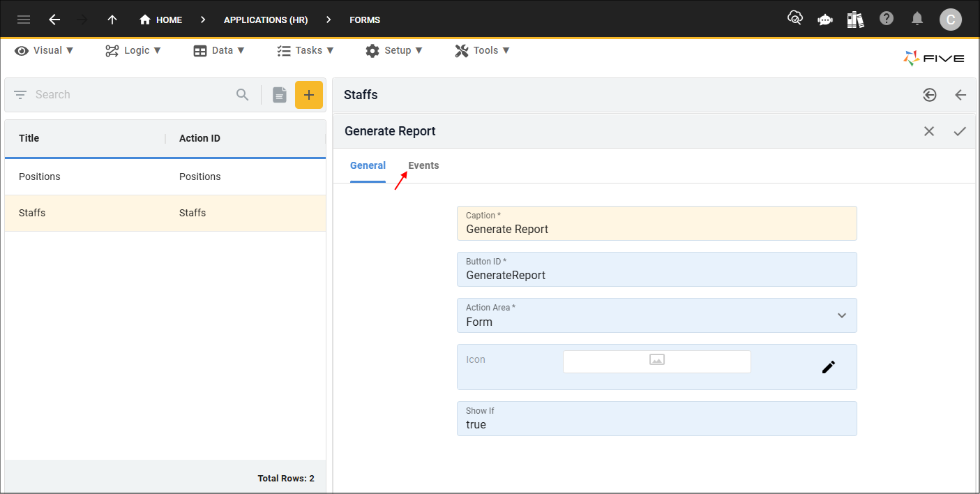Click the yellow plus add button
This screenshot has height=494, width=980.
coord(309,95)
